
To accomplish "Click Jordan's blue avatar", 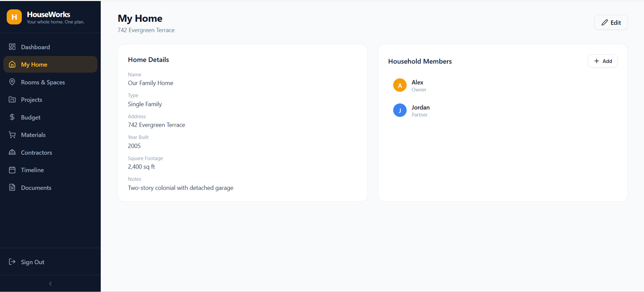I will [x=400, y=110].
